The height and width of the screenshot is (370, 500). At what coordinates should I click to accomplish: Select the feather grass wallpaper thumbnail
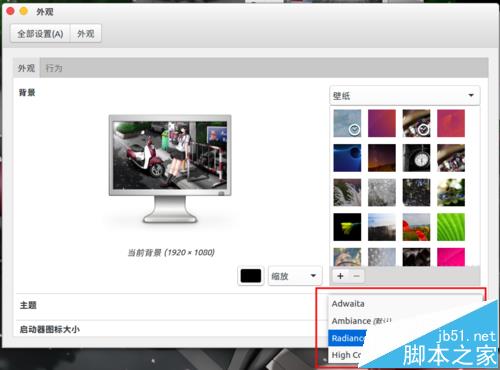[347, 192]
